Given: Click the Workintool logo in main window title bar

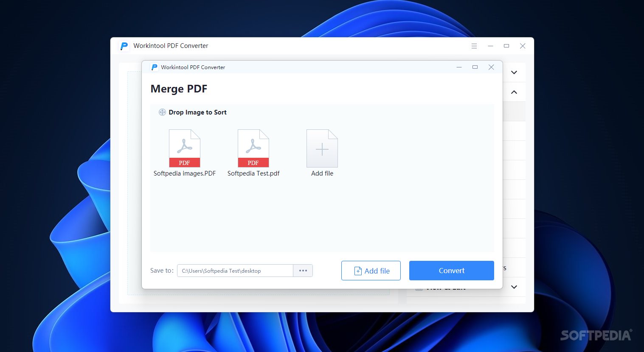Looking at the screenshot, I should click(124, 46).
